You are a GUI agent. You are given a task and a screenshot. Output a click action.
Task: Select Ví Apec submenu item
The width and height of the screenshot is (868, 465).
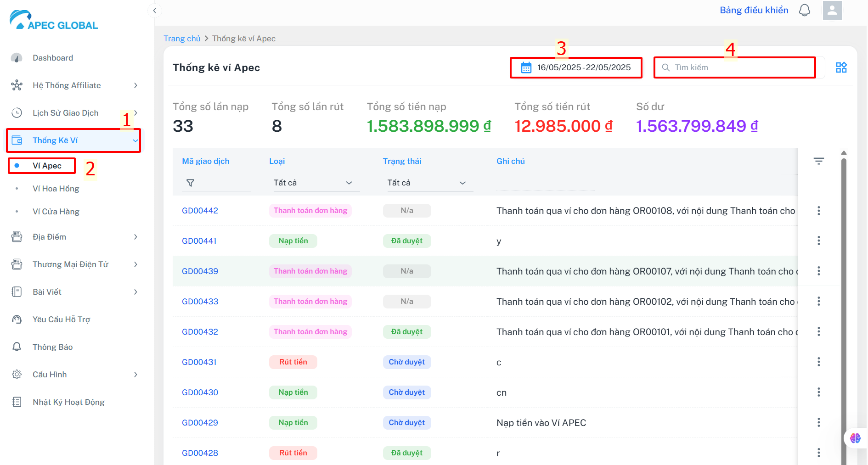[47, 166]
